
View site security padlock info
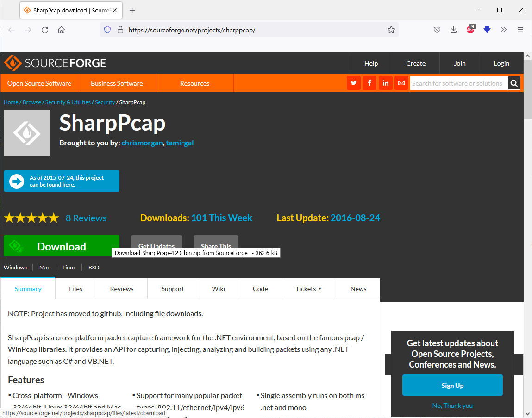[120, 30]
